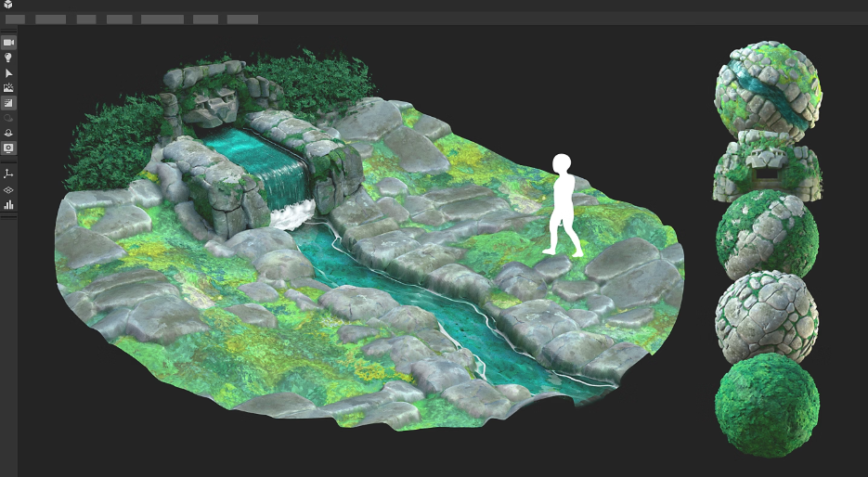Image resolution: width=868 pixels, height=477 pixels.
Task: Toggle the highlighted checkered grid icon
Action: point(8,103)
